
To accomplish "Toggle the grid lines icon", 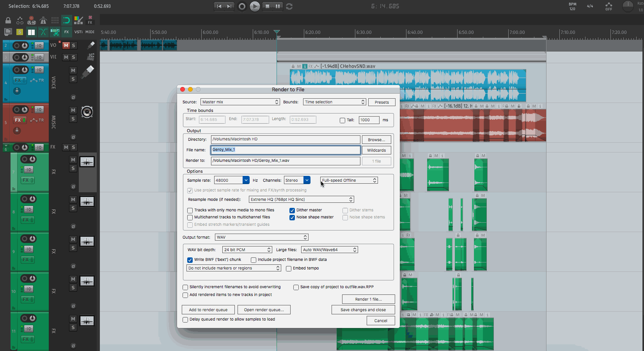I will (x=55, y=20).
